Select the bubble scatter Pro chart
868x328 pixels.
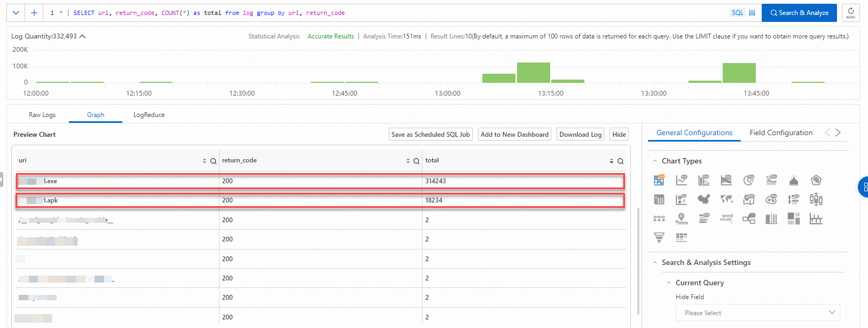[682, 200]
